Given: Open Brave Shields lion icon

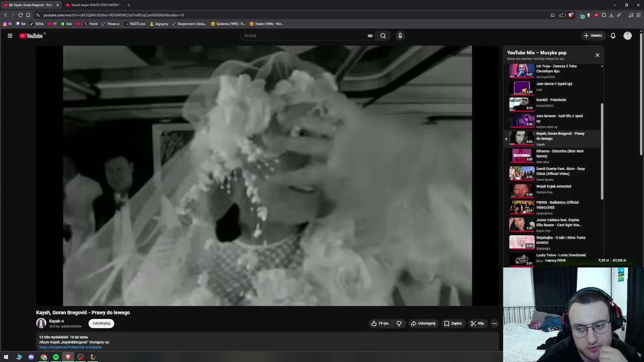Looking at the screenshot, I should [x=571, y=15].
